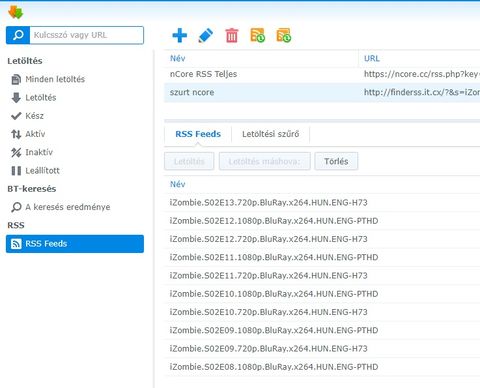Click ncore.cc rss.php URL cell
The height and width of the screenshot is (388, 480).
click(422, 74)
